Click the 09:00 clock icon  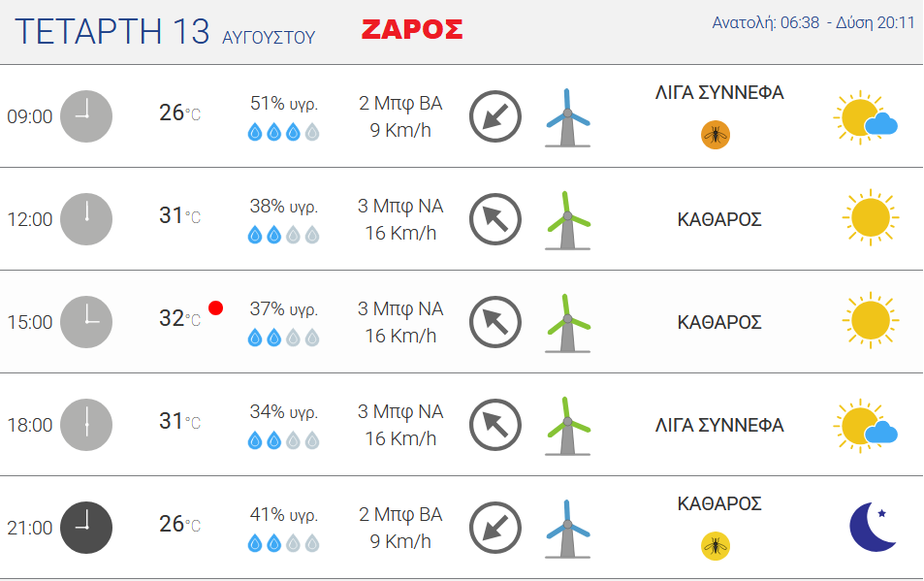pyautogui.click(x=86, y=116)
